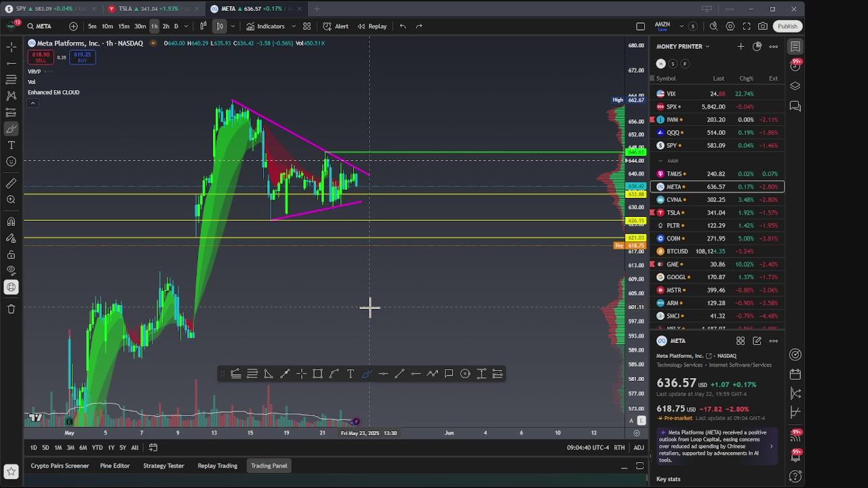Expand the timeframe list dropdown
This screenshot has width=868, height=488.
click(x=187, y=26)
